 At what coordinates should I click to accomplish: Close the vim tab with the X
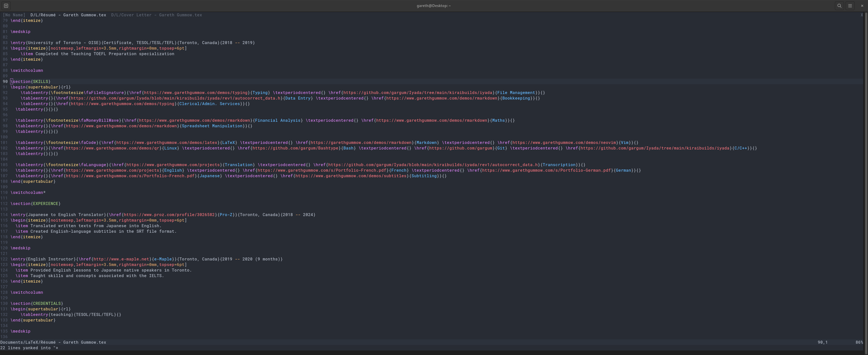[861, 15]
